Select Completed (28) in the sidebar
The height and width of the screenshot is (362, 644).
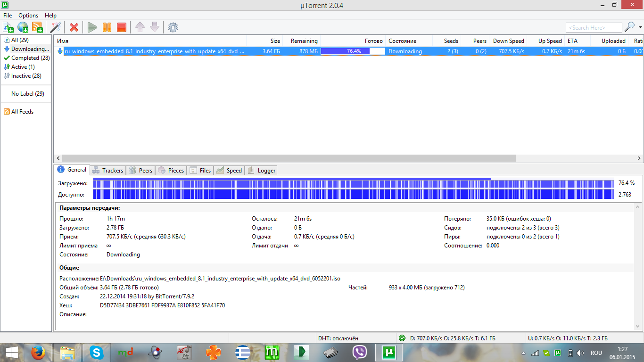tap(26, 58)
